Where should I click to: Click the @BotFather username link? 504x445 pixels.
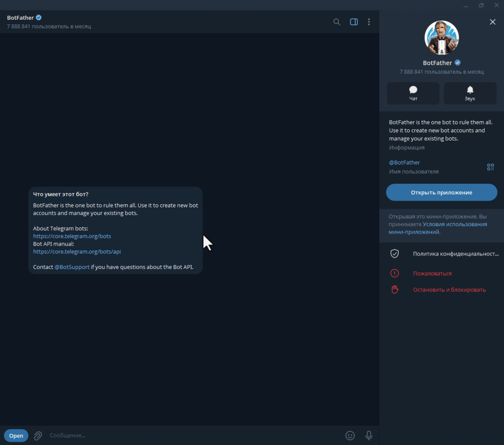(404, 162)
